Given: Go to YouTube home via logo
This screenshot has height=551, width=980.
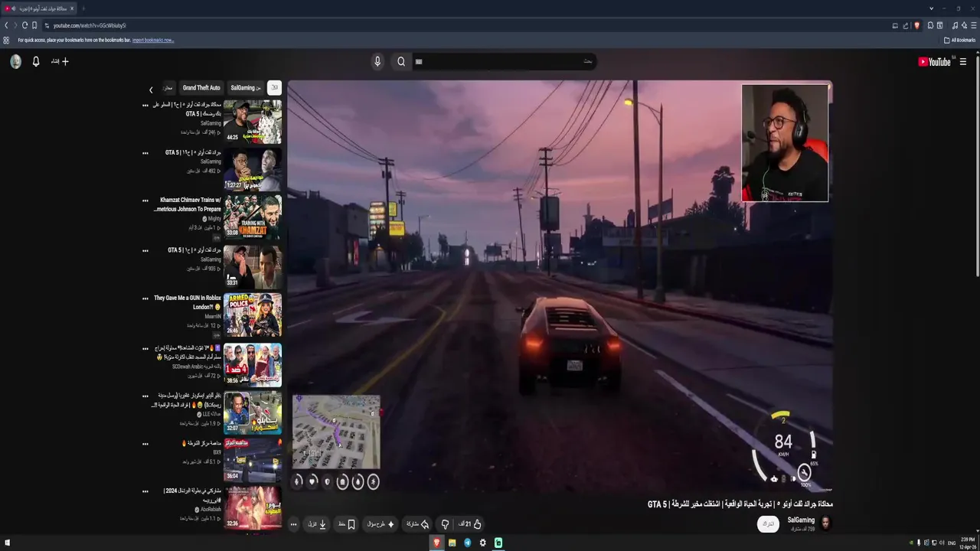Looking at the screenshot, I should [935, 62].
